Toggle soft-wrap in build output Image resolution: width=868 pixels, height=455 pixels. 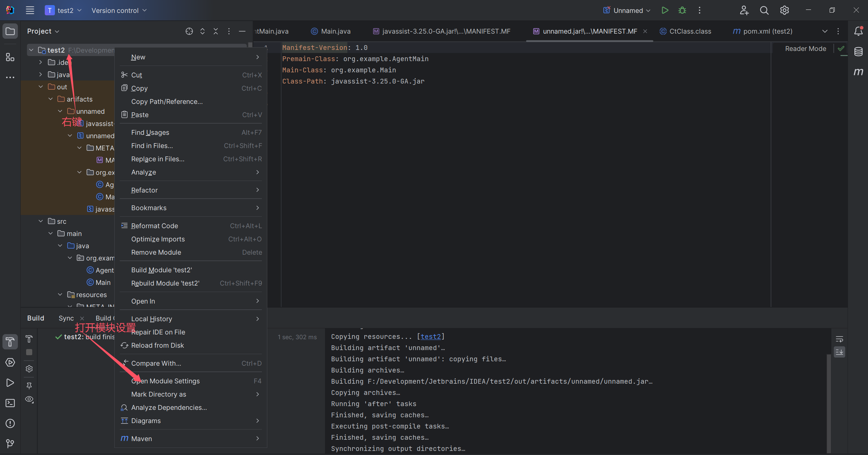click(839, 339)
